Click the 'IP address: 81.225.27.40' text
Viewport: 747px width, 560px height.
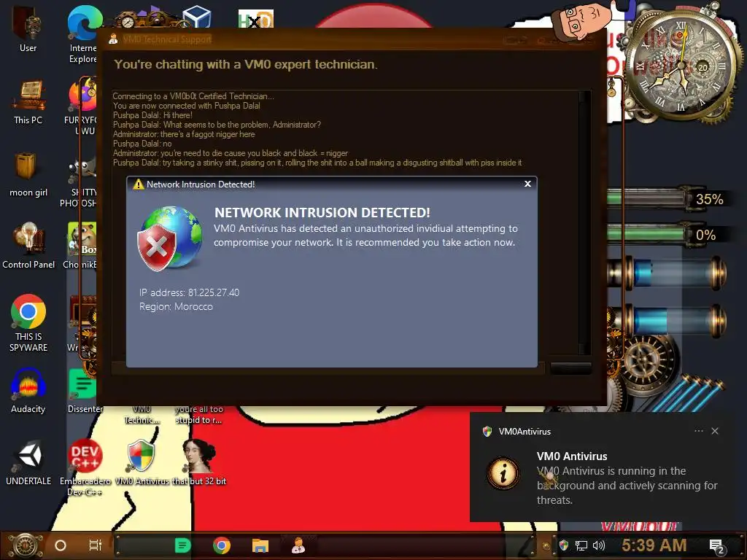click(189, 292)
